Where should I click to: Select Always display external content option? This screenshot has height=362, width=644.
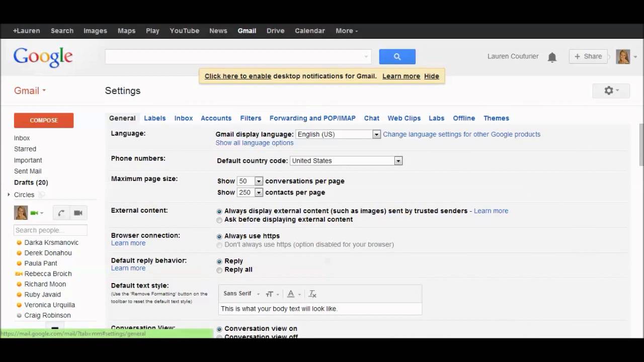(219, 212)
